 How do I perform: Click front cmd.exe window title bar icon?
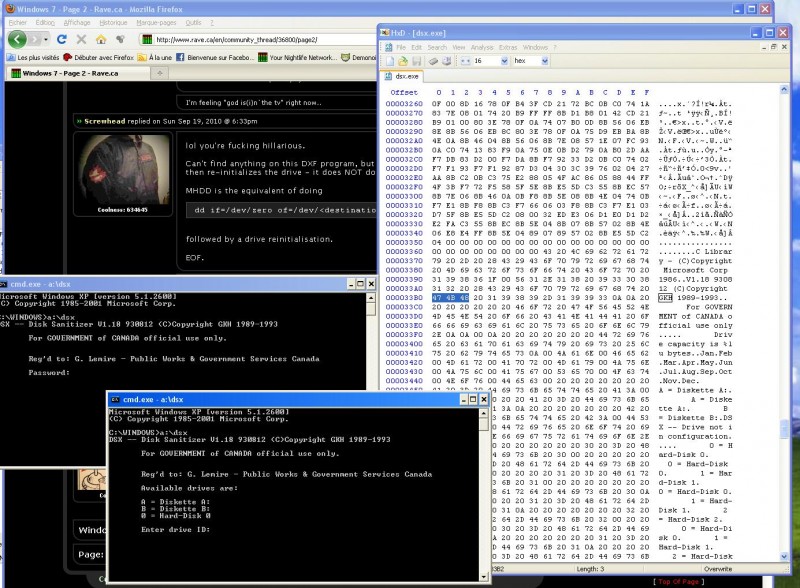click(x=115, y=400)
